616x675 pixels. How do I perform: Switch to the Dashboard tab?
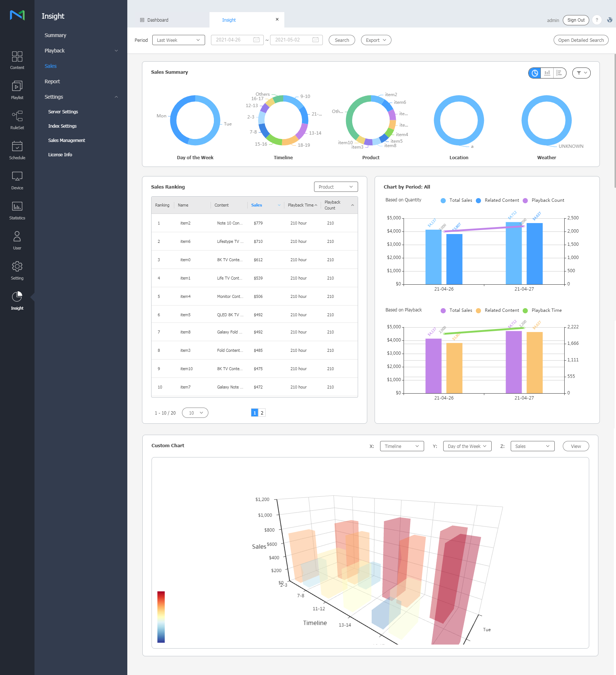tap(158, 20)
